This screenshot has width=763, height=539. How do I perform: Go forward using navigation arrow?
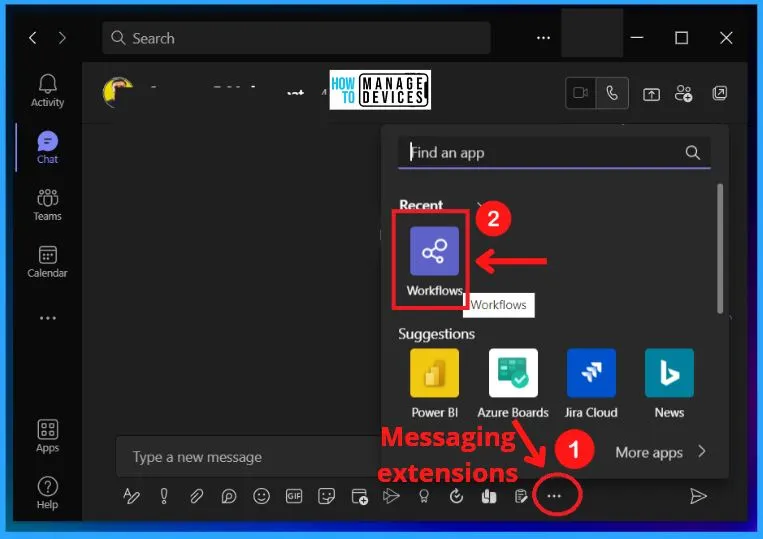62,38
